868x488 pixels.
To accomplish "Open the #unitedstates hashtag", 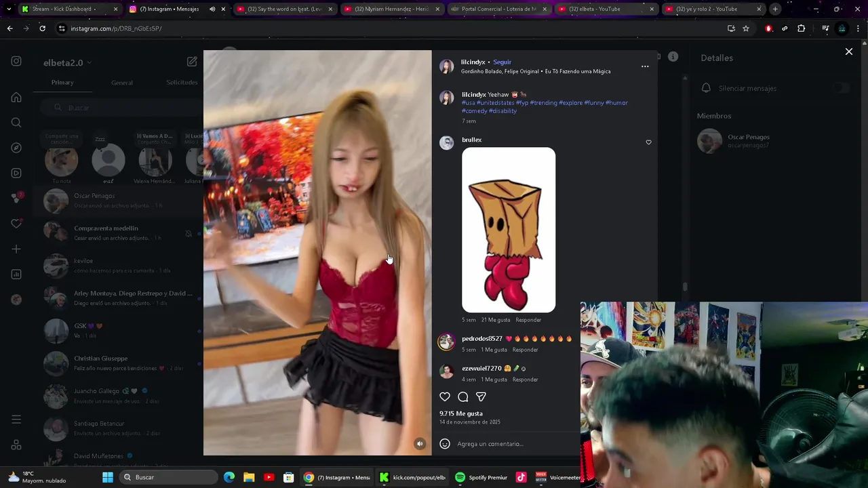I will point(495,103).
